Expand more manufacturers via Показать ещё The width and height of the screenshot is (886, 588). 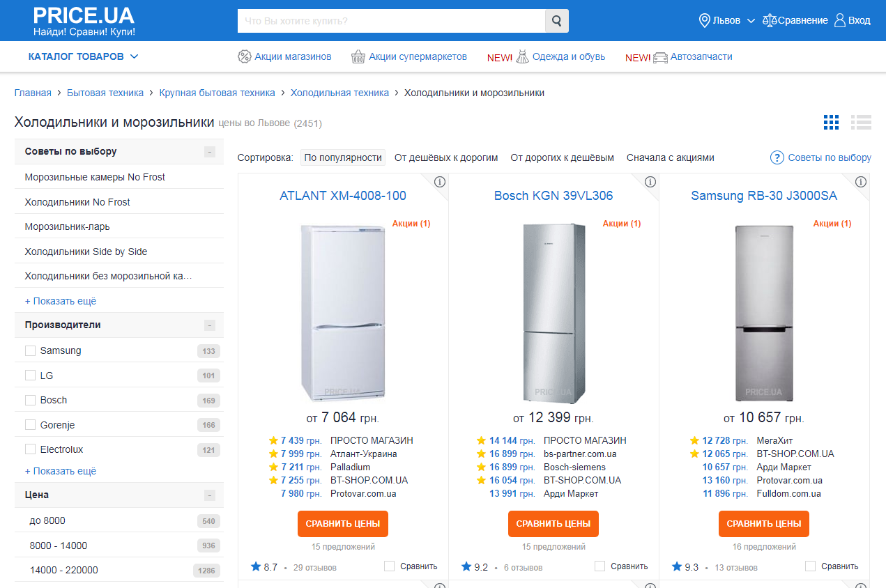(61, 471)
